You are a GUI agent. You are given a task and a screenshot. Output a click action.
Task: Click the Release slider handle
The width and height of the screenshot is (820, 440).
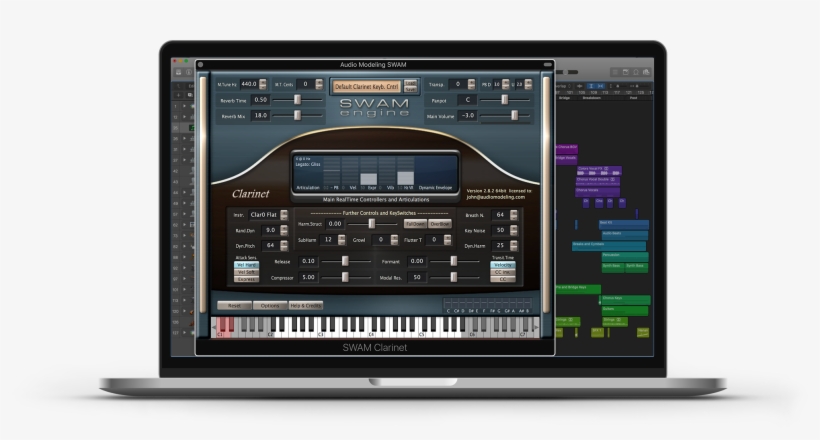pyautogui.click(x=345, y=261)
